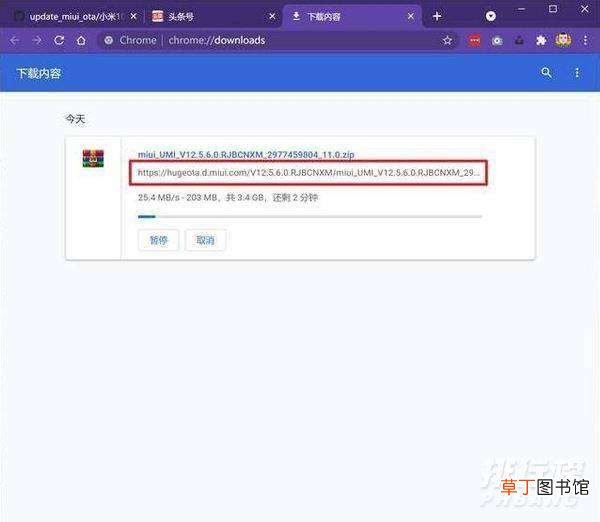Click the dark extension icon next to camera
Viewport: 600px width, 522px height.
coord(519,40)
